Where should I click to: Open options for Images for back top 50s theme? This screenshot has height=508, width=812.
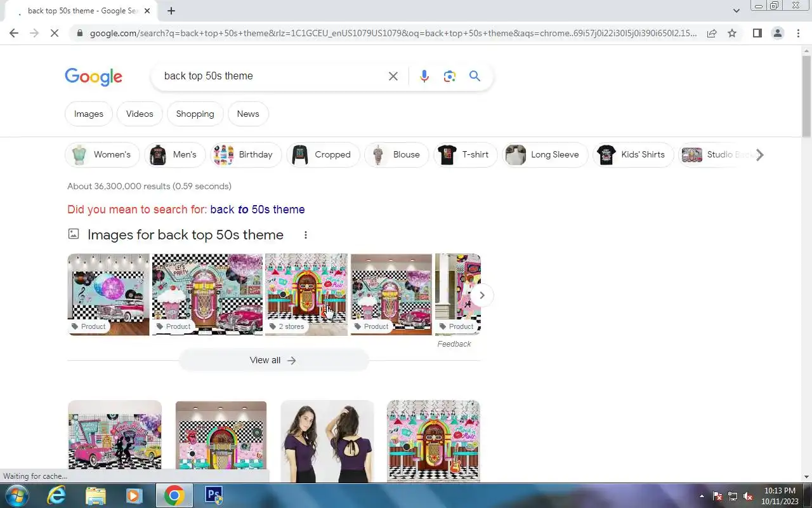(x=305, y=235)
